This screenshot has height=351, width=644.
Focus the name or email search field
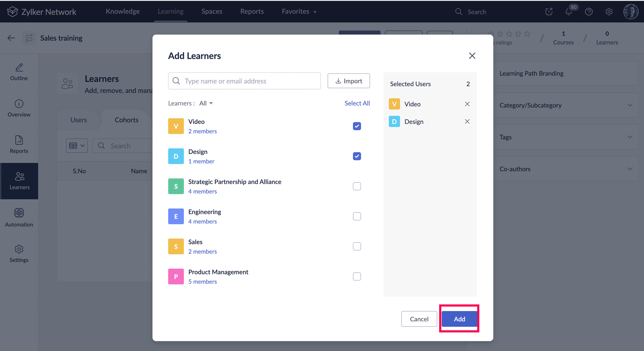tap(244, 81)
